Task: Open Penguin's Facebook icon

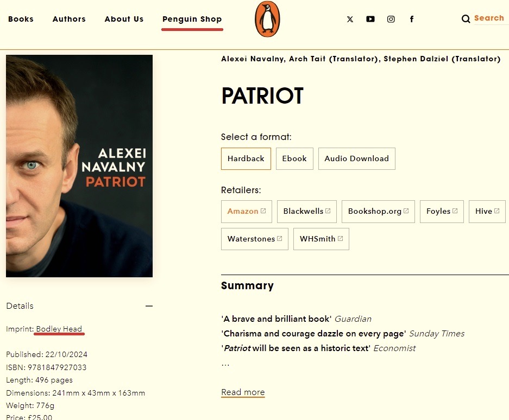Action: click(x=412, y=19)
